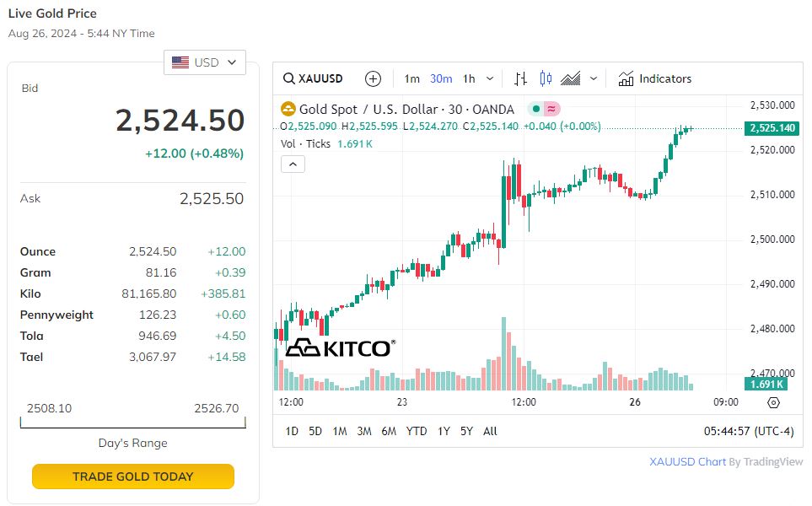Click the add symbol plus icon
This screenshot has height=506, width=812.
(373, 78)
